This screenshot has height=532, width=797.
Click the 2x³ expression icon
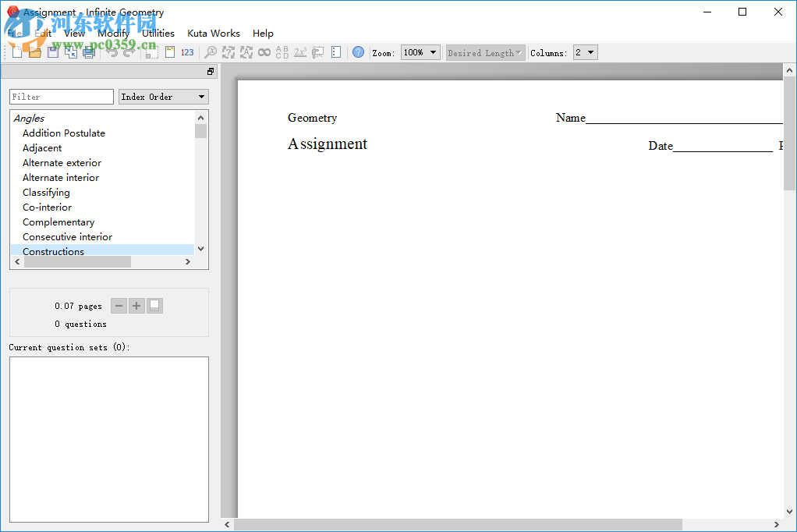tap(300, 52)
